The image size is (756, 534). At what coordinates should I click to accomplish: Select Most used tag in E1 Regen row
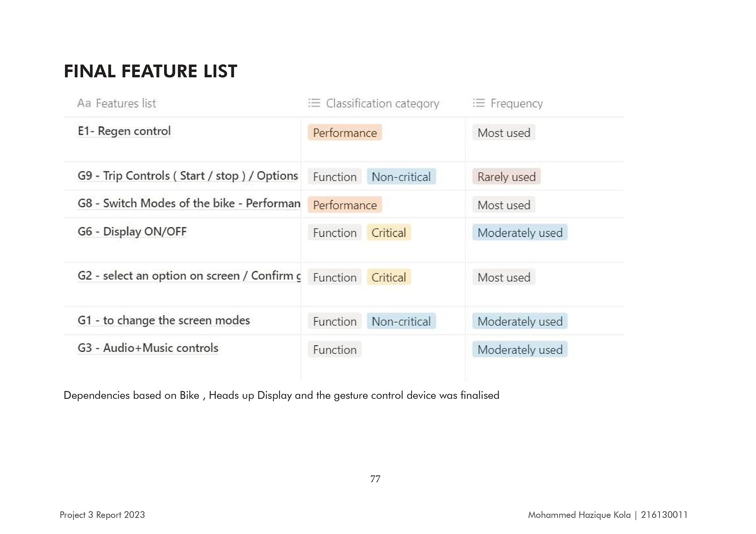pyautogui.click(x=504, y=133)
